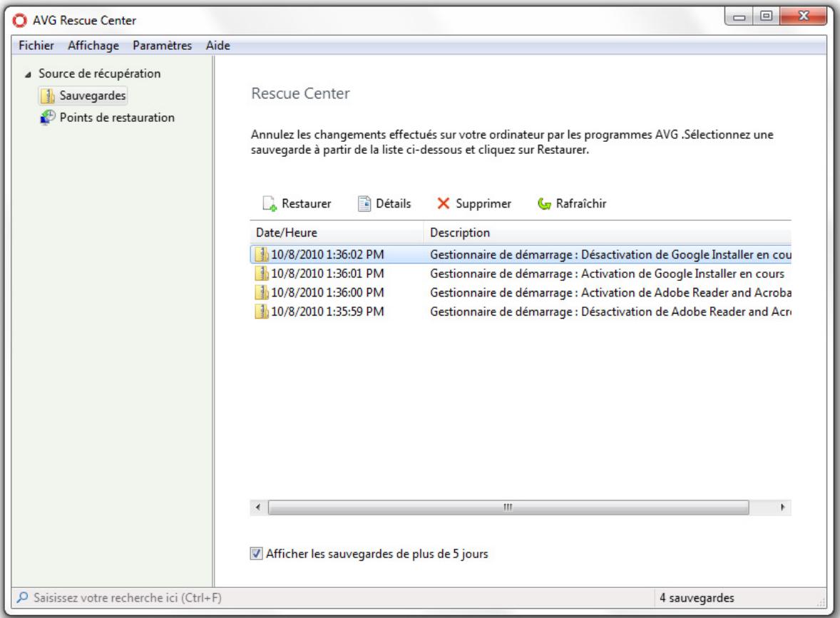Click the Rafraîchir button label
Screen dimensions: 840x618
coord(581,203)
